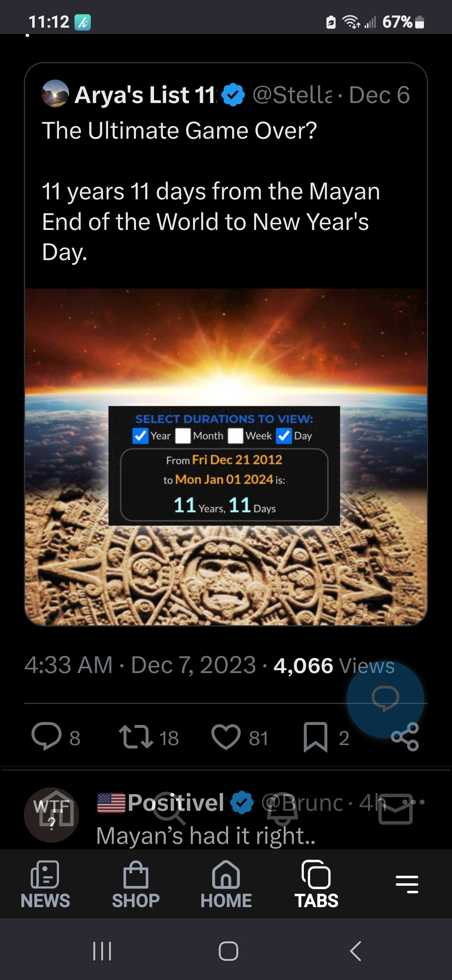Tap Android recent apps button

pyautogui.click(x=102, y=951)
